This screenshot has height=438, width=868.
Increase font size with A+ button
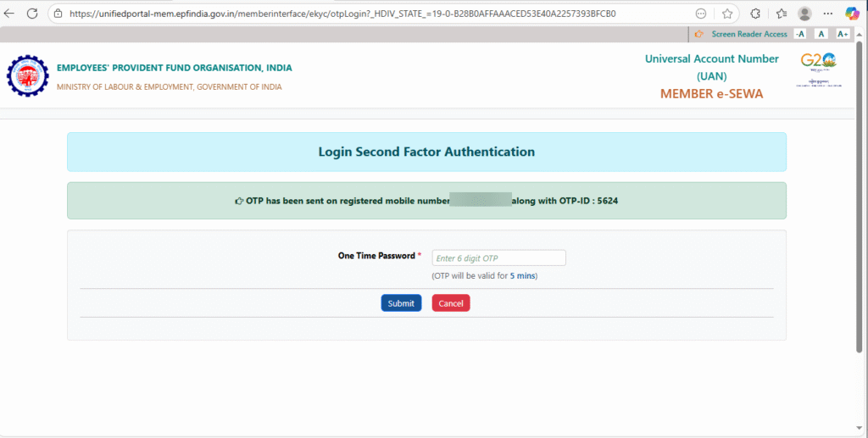[x=843, y=34]
